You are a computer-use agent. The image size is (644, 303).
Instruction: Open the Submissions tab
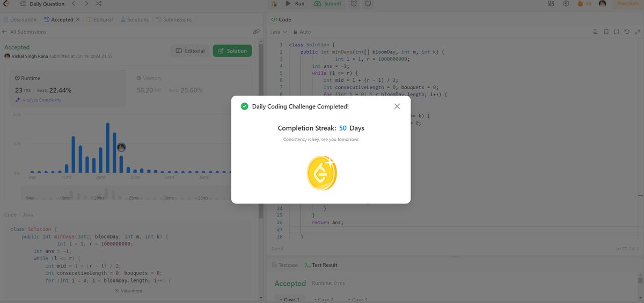click(174, 19)
